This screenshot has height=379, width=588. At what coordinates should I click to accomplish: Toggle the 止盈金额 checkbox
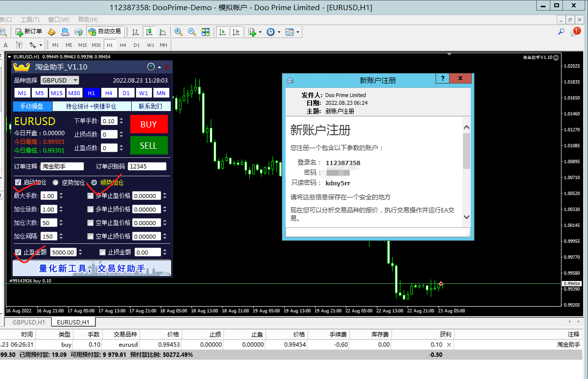pos(18,252)
